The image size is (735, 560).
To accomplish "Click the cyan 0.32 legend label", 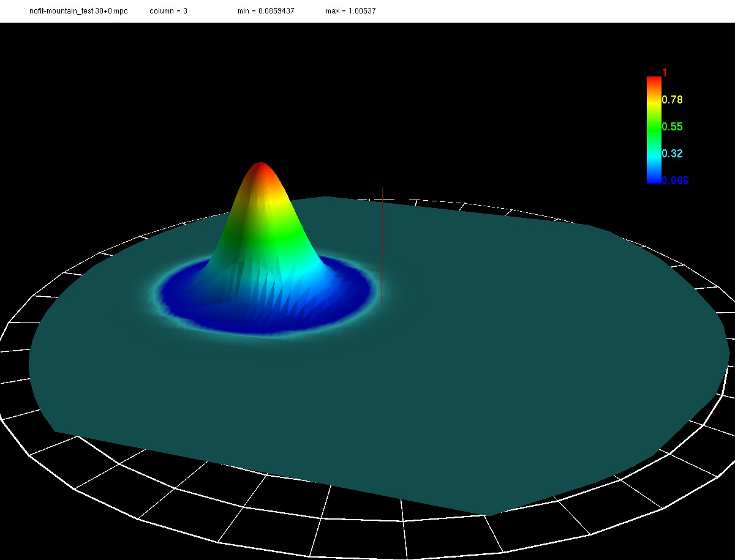I will click(x=672, y=154).
